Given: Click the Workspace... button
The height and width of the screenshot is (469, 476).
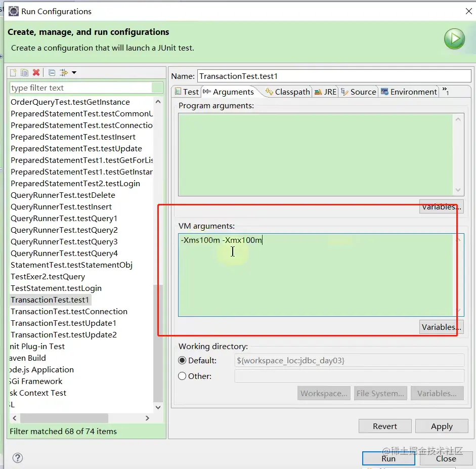Looking at the screenshot, I should (324, 393).
